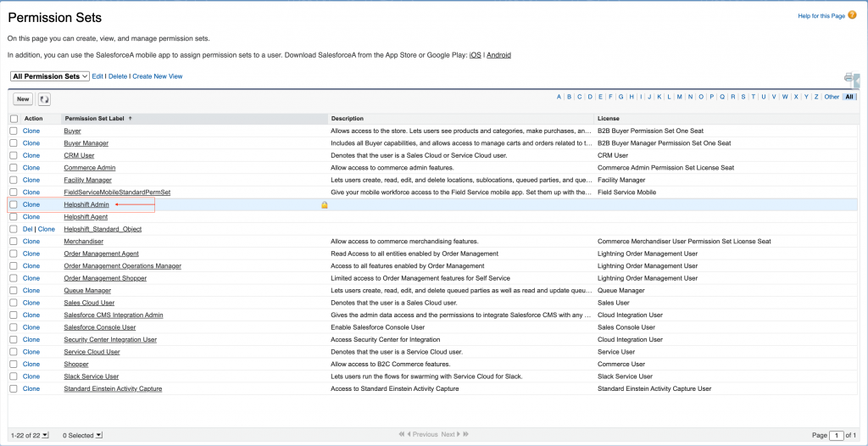This screenshot has width=868, height=446.
Task: Click the collapse side panel arrow
Action: pos(857,82)
